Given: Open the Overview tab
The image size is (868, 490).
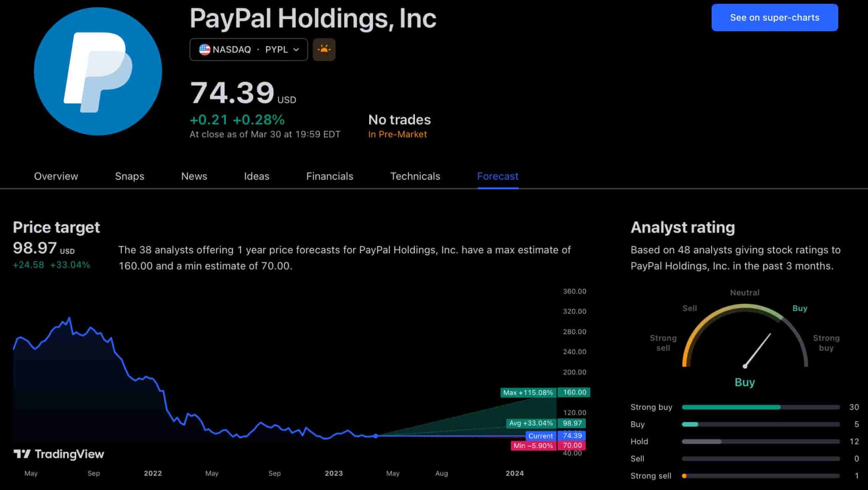Looking at the screenshot, I should [x=56, y=176].
